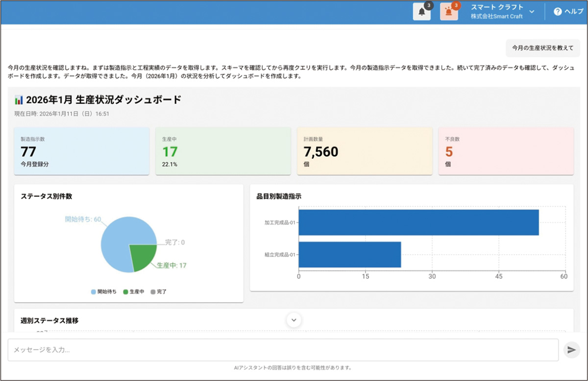Click the 週別ステータス推移 heading
This screenshot has height=381, width=588.
coord(49,321)
